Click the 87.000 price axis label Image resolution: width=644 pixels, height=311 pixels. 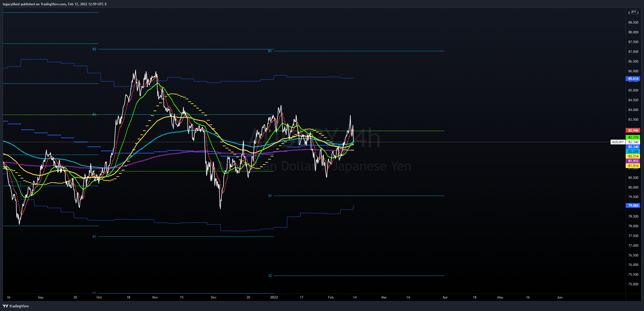pyautogui.click(x=633, y=52)
